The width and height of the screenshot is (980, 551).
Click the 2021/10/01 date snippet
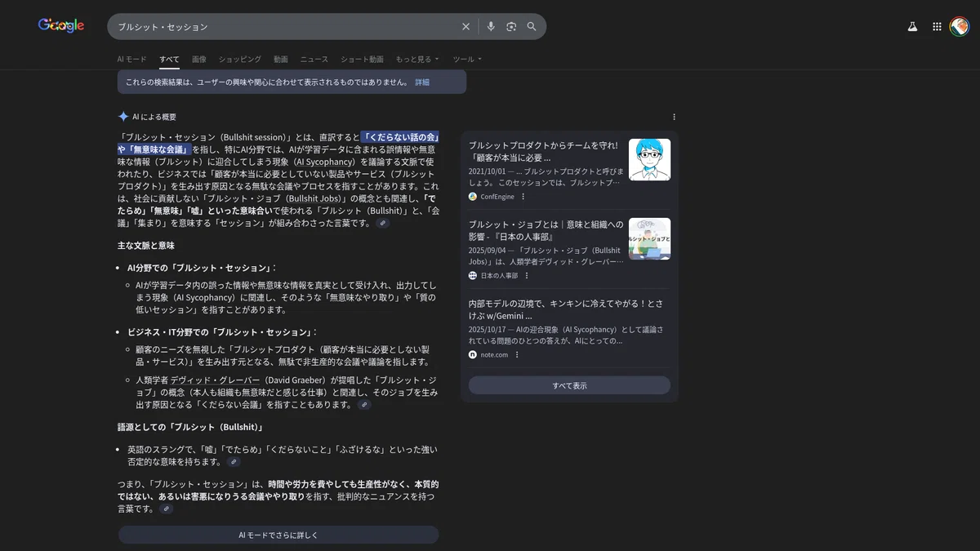[488, 171]
